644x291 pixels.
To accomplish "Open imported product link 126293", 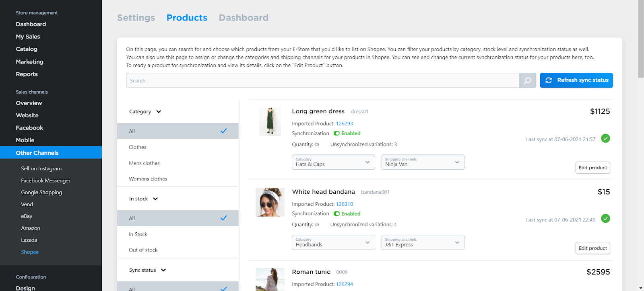I will (x=345, y=124).
